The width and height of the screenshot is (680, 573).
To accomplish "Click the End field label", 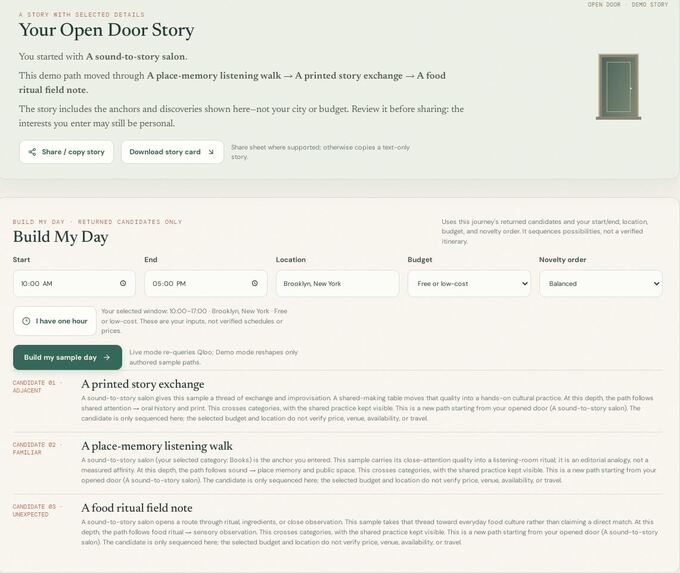I will [150, 259].
